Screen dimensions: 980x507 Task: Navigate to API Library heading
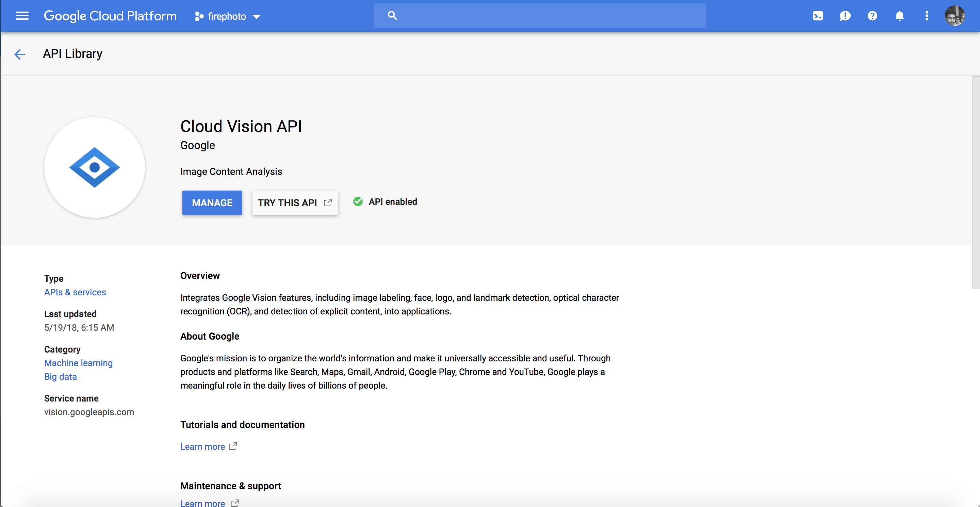pyautogui.click(x=73, y=54)
